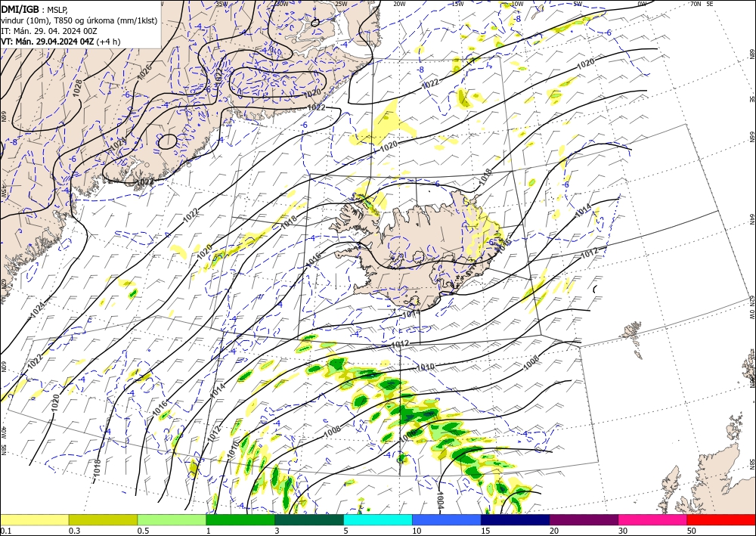Screen dimensions: 756x536
Task: Select the red 50+ mm legend swatch
Action: coord(721,519)
